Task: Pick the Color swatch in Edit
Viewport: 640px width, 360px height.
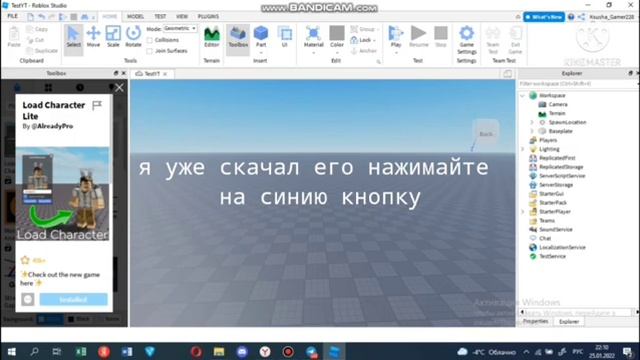Action: pyautogui.click(x=337, y=33)
